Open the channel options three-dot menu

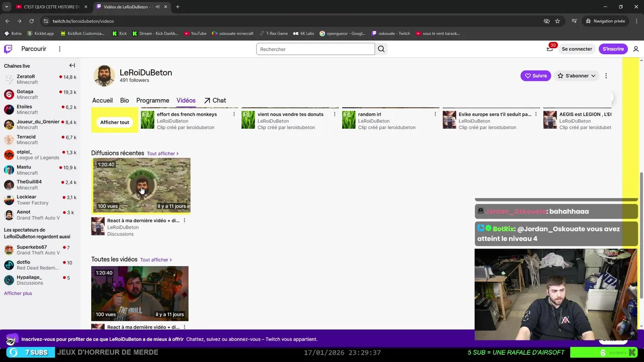[x=606, y=76]
